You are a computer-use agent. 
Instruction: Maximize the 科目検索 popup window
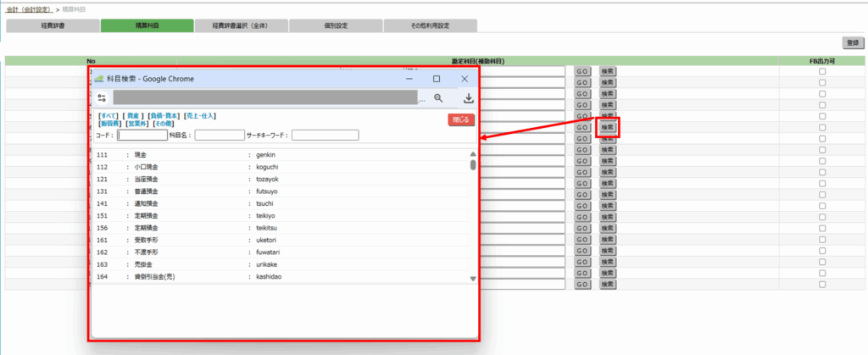click(437, 79)
